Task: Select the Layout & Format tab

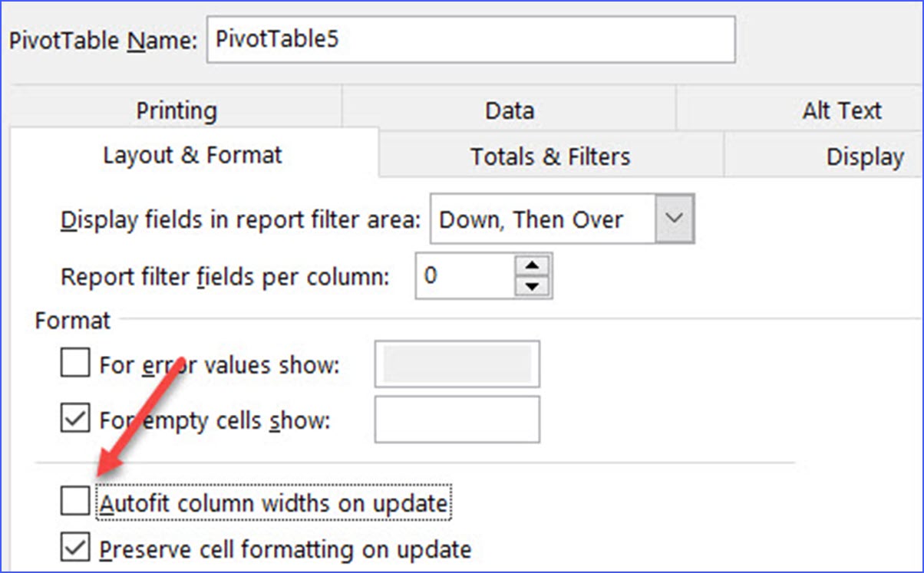Action: click(192, 154)
